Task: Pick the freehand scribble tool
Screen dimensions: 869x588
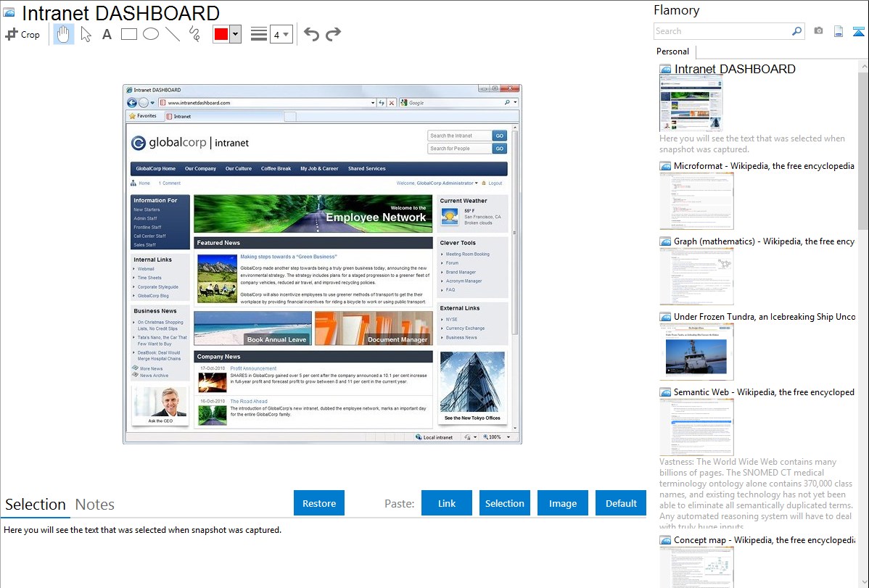Action: click(x=194, y=34)
